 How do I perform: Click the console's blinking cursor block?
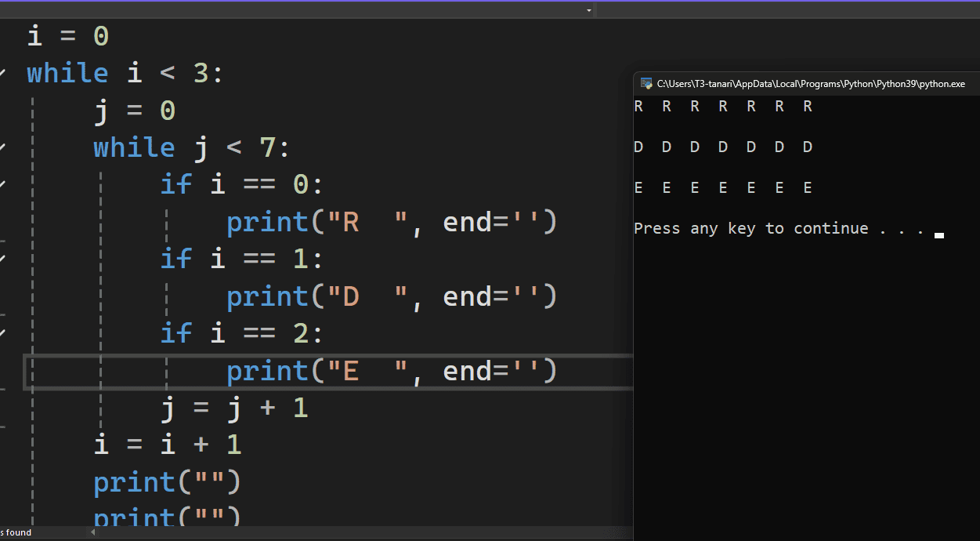tap(938, 234)
